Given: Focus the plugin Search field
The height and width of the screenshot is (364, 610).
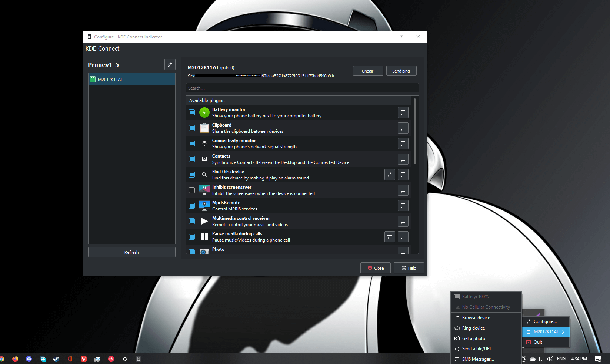Looking at the screenshot, I should click(x=302, y=88).
